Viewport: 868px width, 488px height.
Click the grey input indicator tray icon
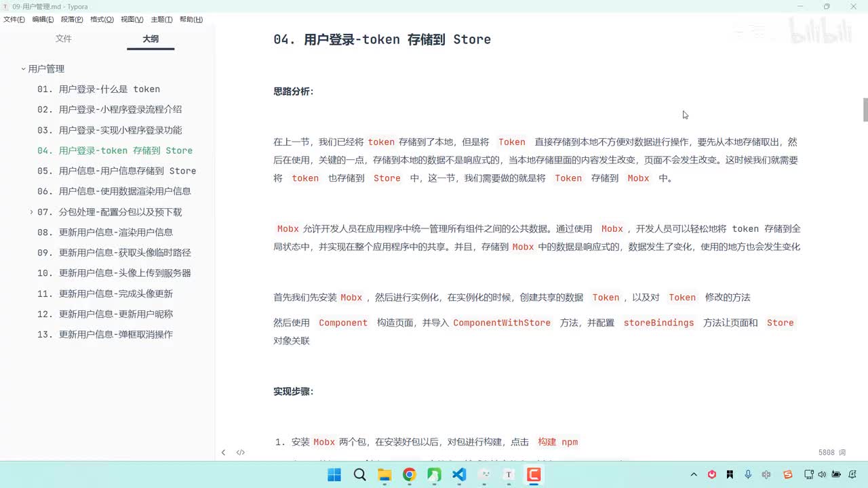coord(766,475)
